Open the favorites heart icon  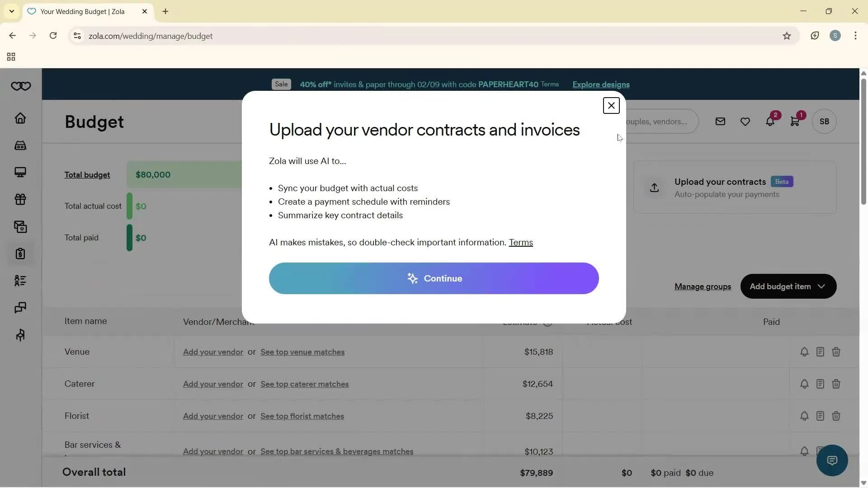coord(745,122)
